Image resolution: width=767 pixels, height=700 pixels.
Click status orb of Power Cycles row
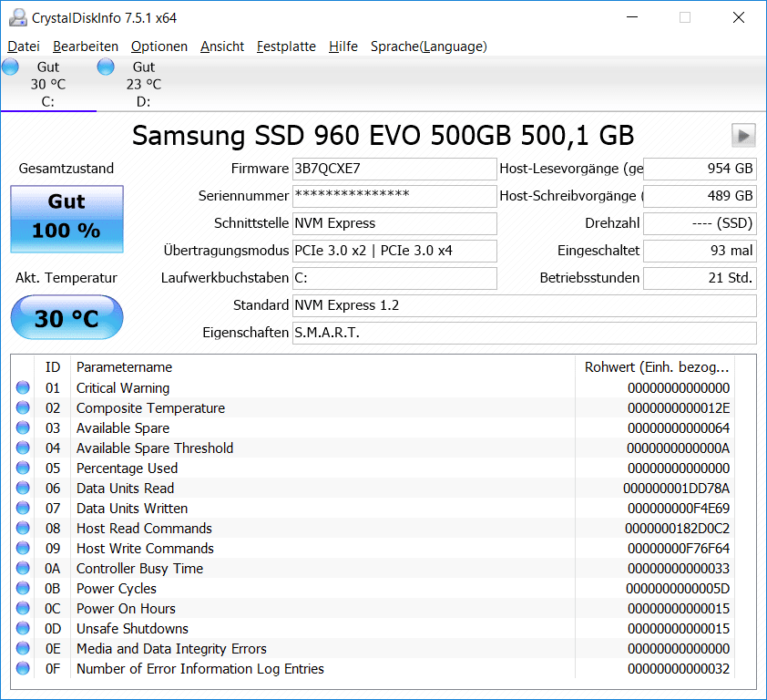click(23, 589)
